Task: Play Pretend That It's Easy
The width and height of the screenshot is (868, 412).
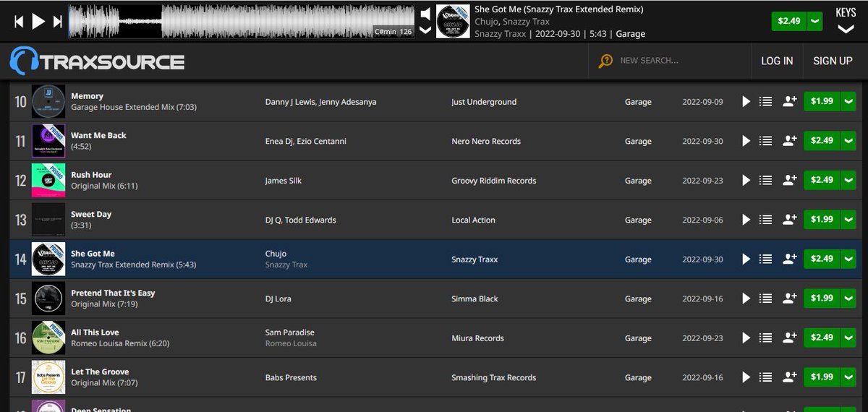Action: pos(746,299)
